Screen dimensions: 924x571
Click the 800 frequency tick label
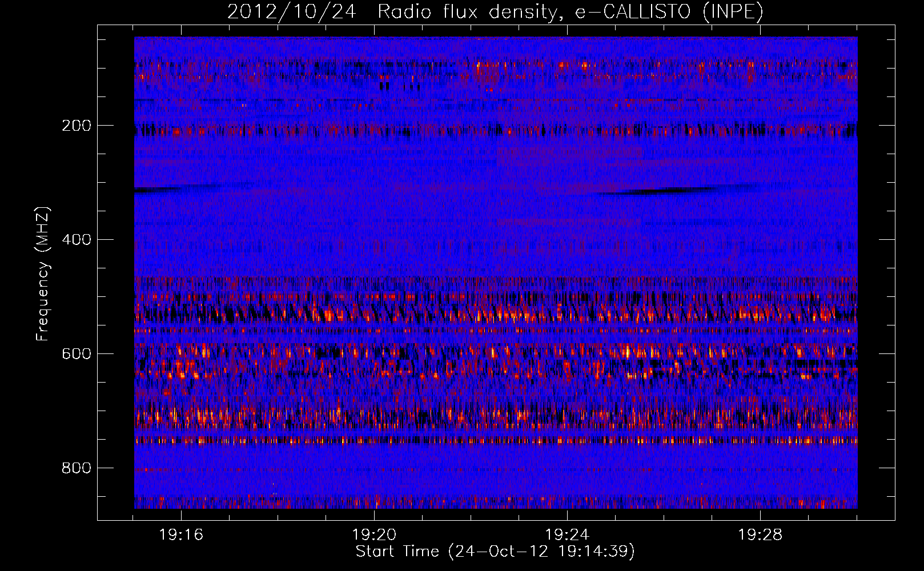(77, 468)
